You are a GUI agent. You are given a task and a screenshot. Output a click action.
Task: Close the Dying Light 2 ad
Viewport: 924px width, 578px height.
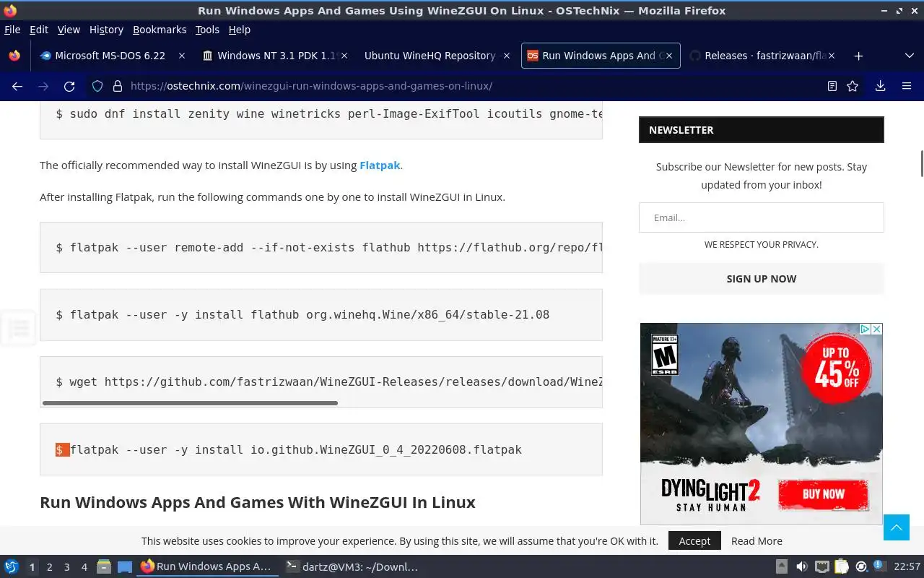(x=876, y=329)
